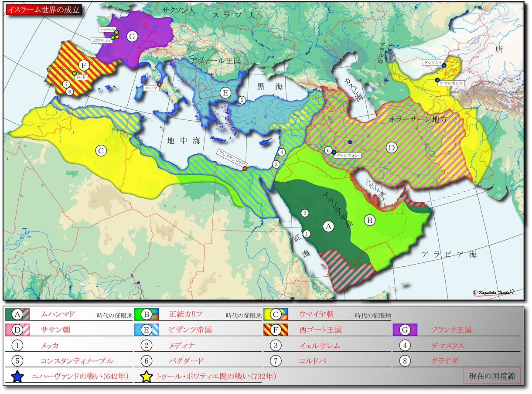Click the イスラーム世界の成立 title banner
This screenshot has height=394, width=532.
(44, 9)
